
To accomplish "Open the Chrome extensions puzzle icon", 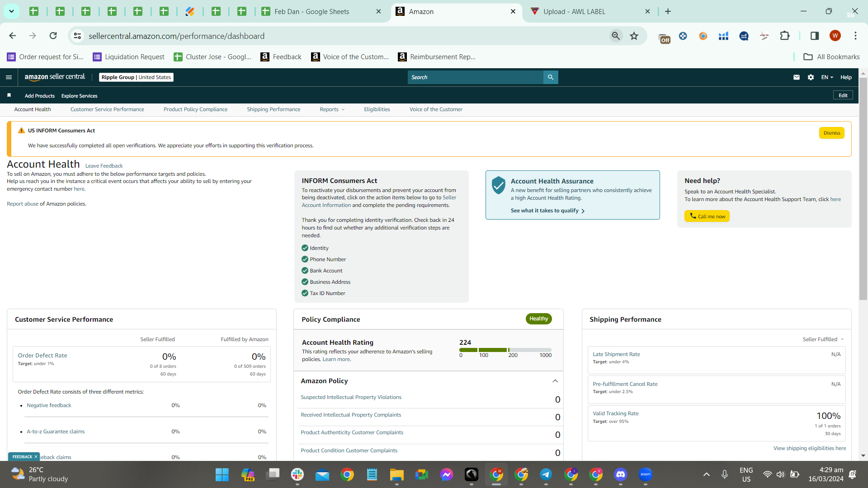I will pos(785,36).
